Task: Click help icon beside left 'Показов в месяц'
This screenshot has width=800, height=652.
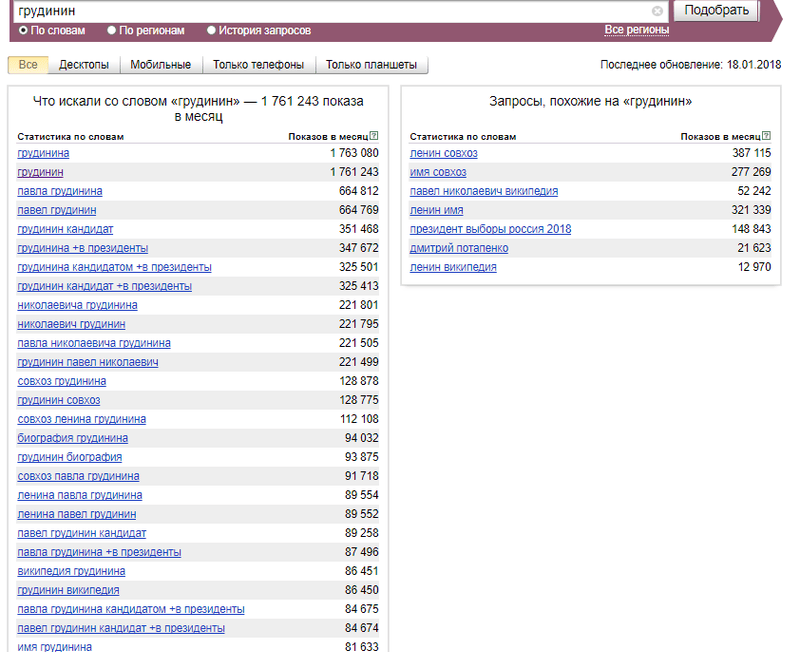Action: pyautogui.click(x=374, y=136)
